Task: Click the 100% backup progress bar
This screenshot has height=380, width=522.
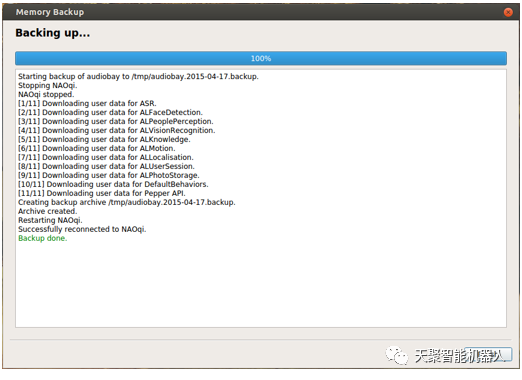Action: click(x=261, y=58)
